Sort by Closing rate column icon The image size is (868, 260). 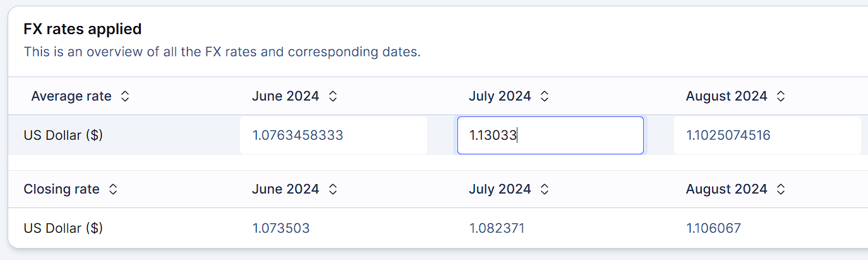pos(113,189)
